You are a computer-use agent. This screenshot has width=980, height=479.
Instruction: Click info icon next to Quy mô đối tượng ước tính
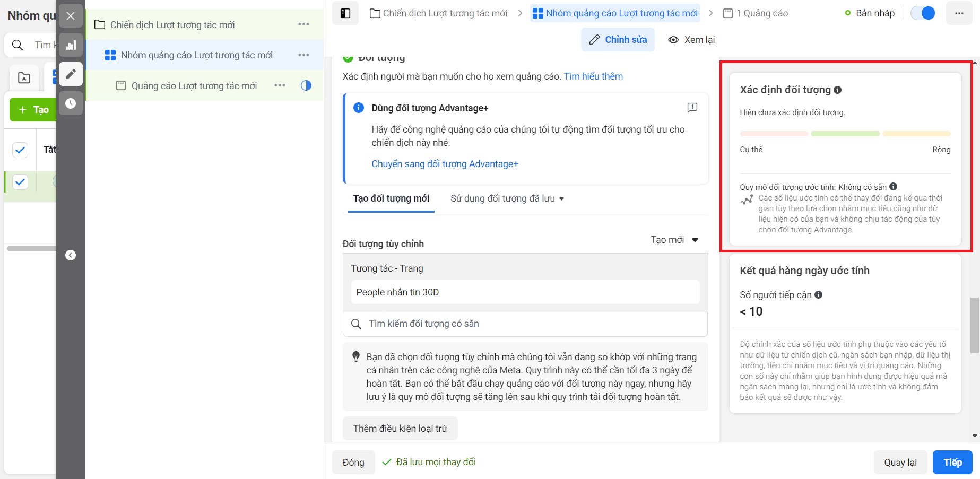894,187
